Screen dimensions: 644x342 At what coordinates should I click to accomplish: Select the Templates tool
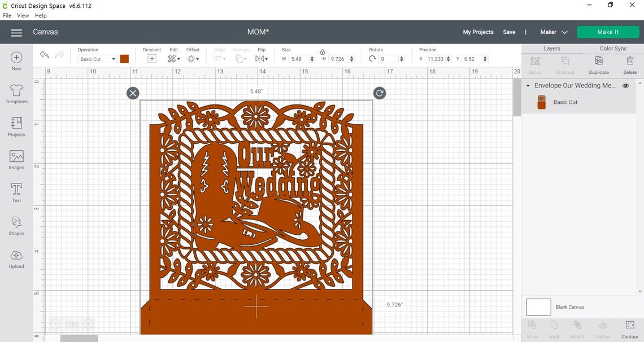(16, 94)
